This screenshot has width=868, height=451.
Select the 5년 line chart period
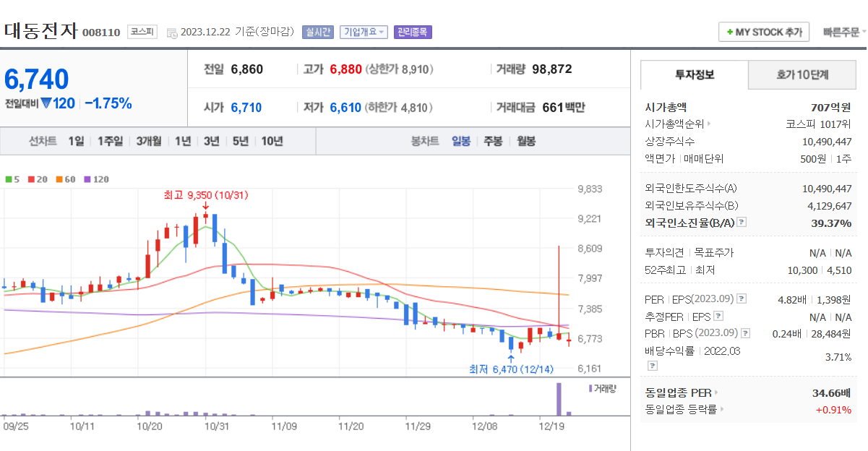[241, 141]
